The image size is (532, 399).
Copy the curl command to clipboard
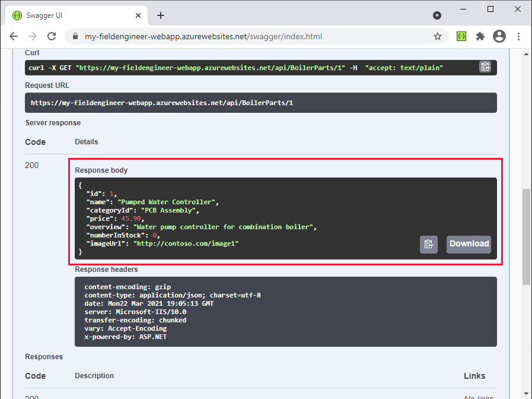(485, 66)
